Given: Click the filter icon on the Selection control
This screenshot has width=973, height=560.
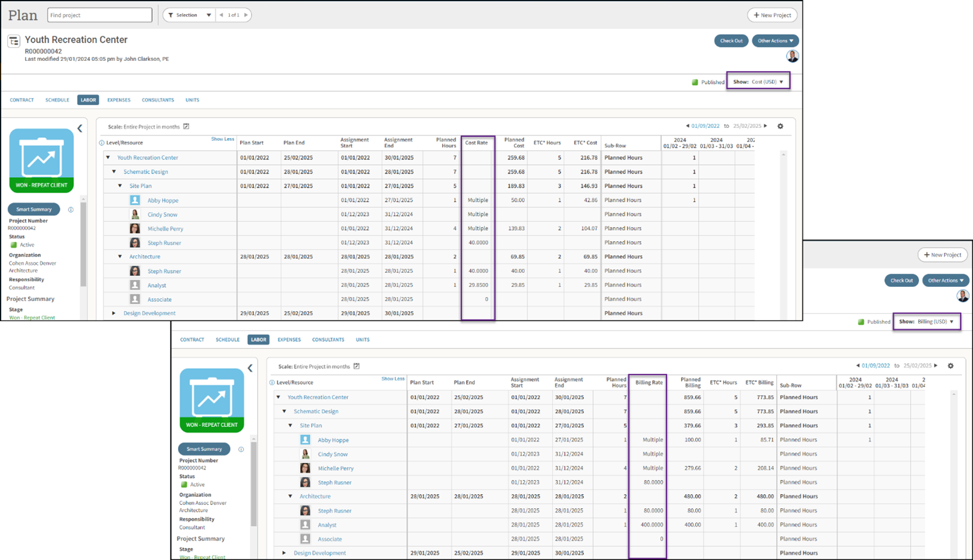Looking at the screenshot, I should point(171,15).
